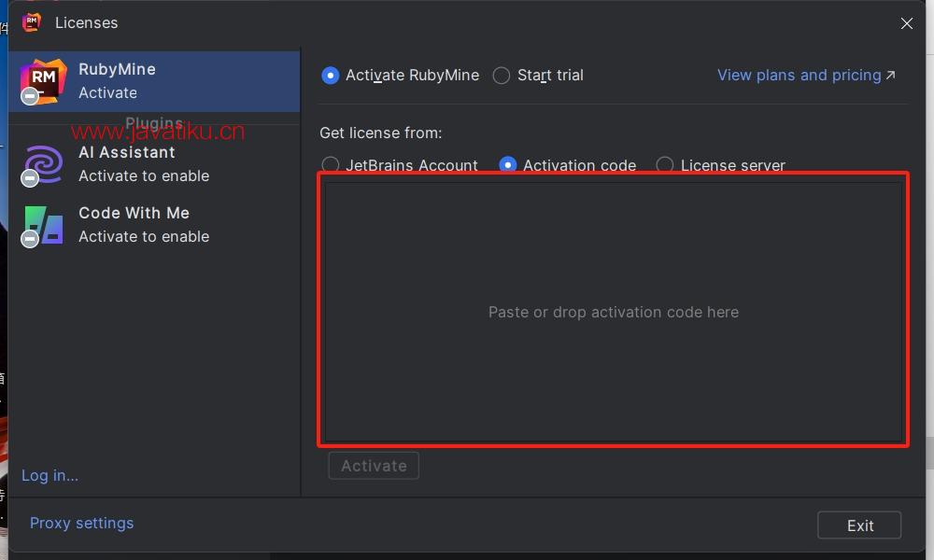Click the inactive badge on AI Assistant icon
The width and height of the screenshot is (934, 560).
pyautogui.click(x=30, y=178)
